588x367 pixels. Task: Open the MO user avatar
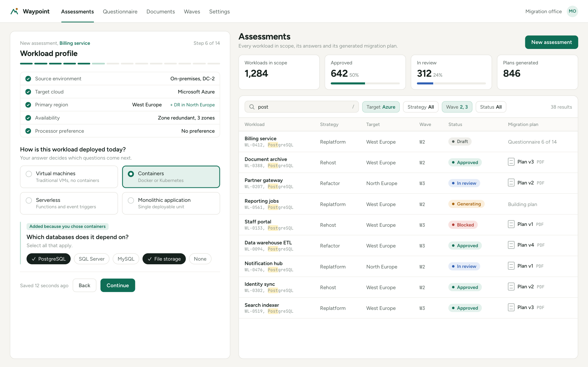point(572,11)
